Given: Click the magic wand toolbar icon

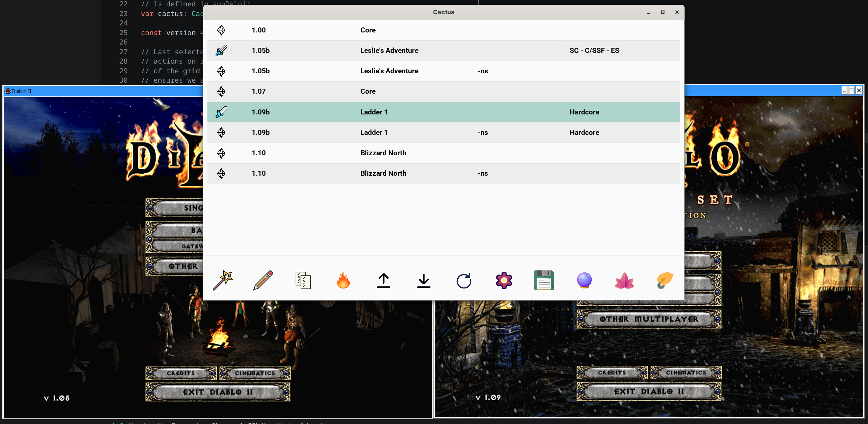Looking at the screenshot, I should coord(223,280).
